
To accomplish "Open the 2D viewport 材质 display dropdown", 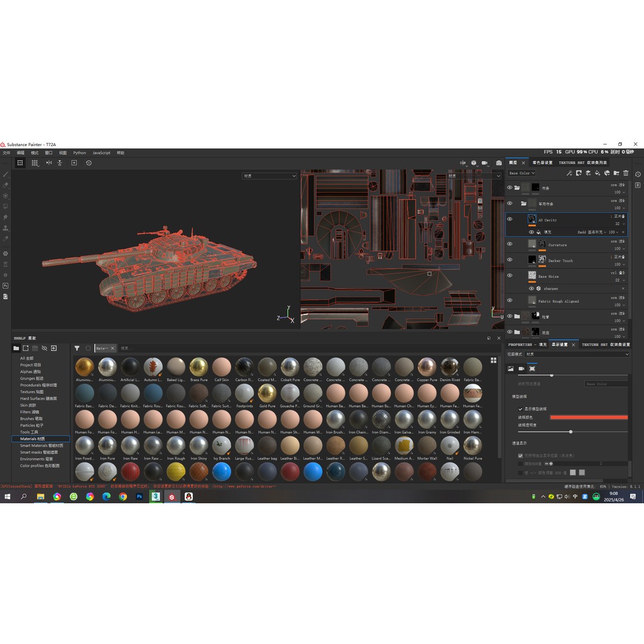I will click(x=474, y=176).
